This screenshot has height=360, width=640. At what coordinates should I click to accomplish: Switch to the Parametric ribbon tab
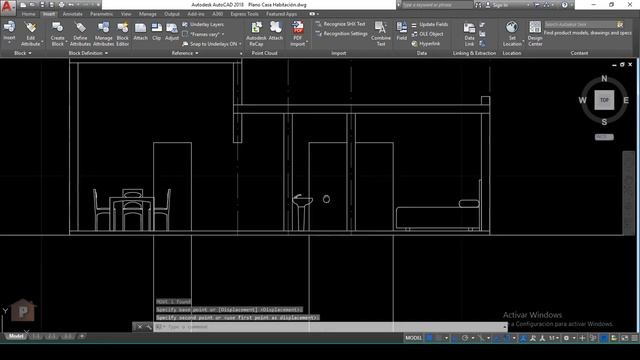coord(102,14)
